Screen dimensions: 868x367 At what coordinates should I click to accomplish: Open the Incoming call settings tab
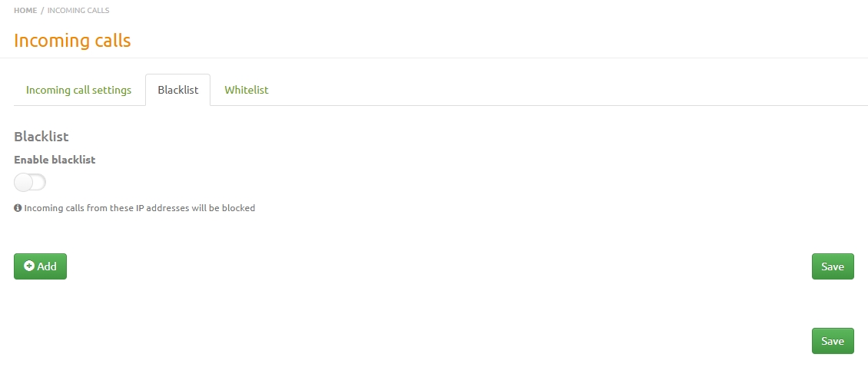point(78,90)
